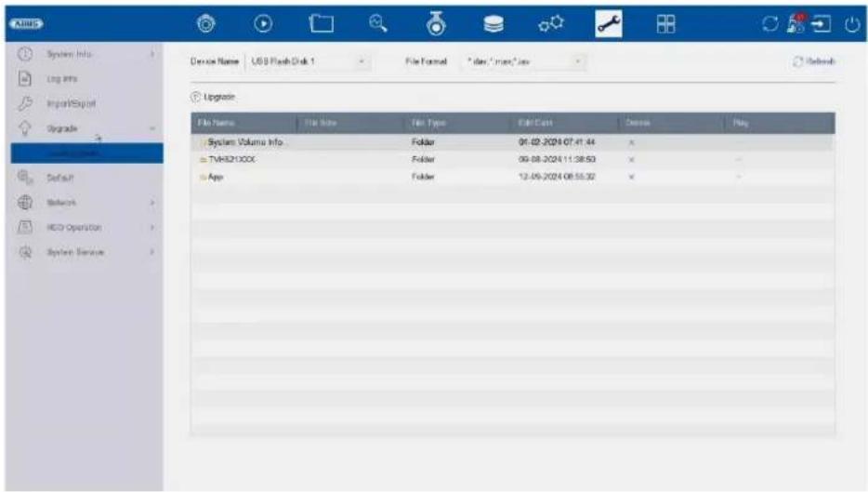This screenshot has height=492, width=868.
Task: Click the power shutdown icon
Action: click(x=852, y=24)
